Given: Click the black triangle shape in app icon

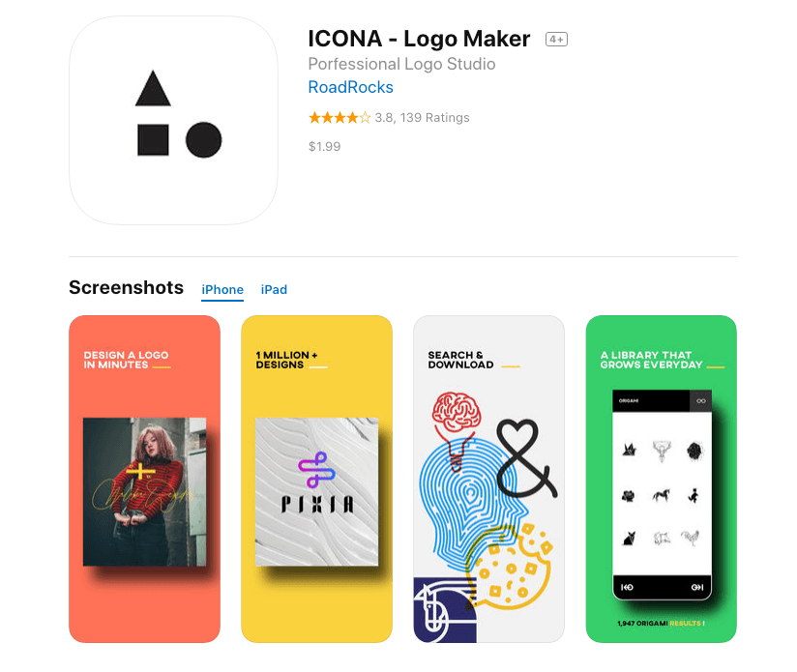Looking at the screenshot, I should click(x=153, y=89).
